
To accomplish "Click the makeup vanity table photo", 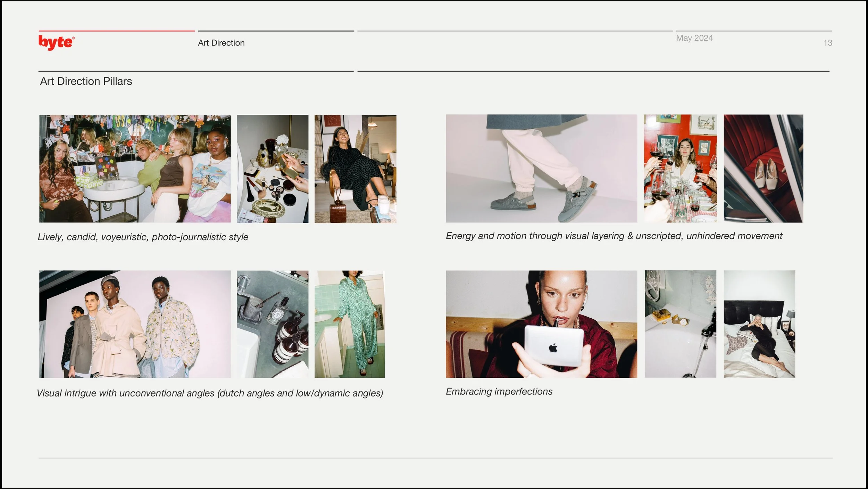I will (x=273, y=169).
